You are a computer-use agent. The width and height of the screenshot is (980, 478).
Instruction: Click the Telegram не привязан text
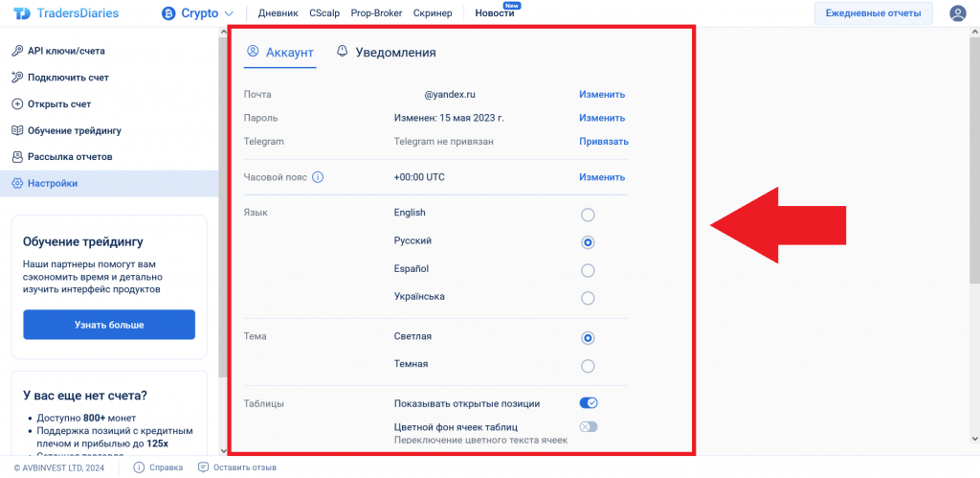(x=444, y=142)
